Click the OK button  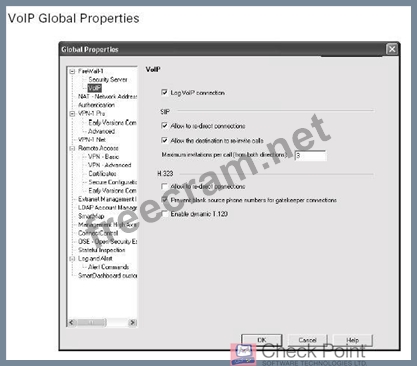point(262,340)
